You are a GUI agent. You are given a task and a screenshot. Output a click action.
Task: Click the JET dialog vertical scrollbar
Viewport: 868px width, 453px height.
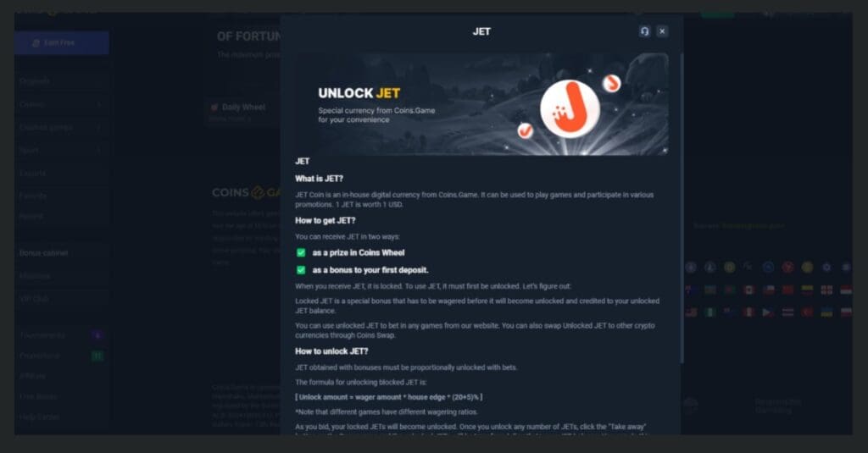point(682,207)
